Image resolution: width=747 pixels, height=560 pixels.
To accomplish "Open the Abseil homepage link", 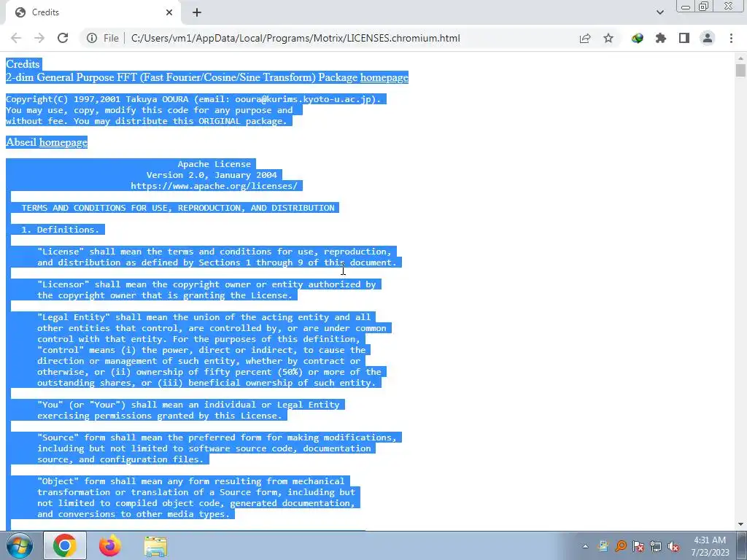I will (x=63, y=142).
